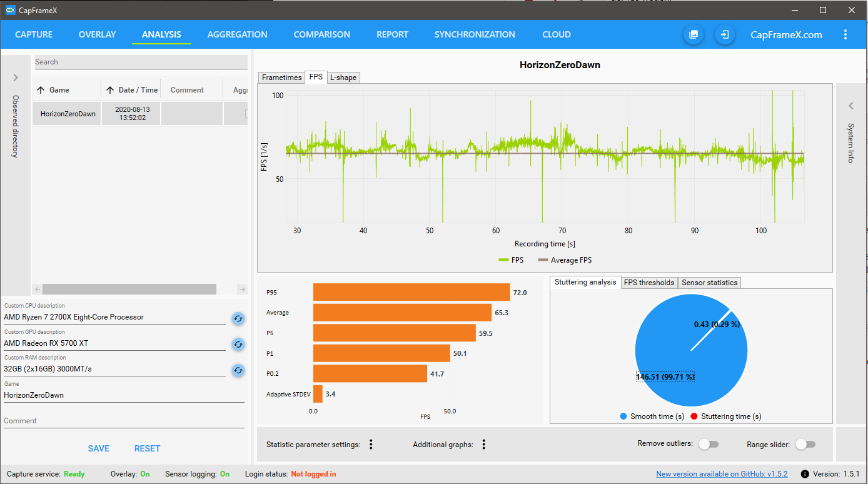Open the Sensor statistics tab

click(x=710, y=283)
